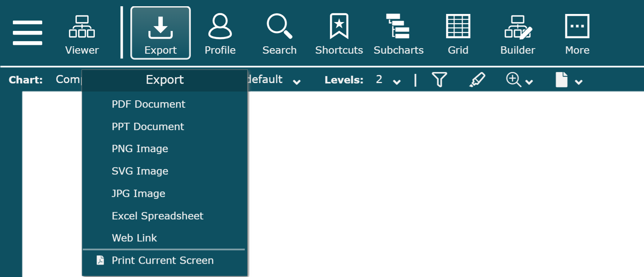644x277 pixels.
Task: Switch to the Grid view
Action: pos(458,34)
